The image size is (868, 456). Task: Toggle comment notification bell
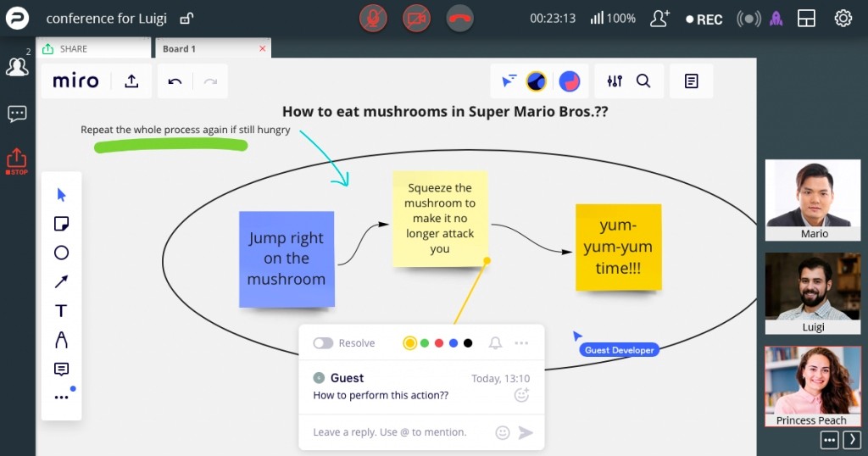(495, 343)
